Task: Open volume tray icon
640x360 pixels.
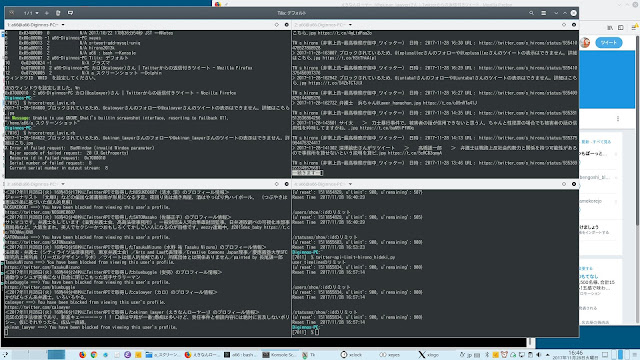Action: click(538, 355)
